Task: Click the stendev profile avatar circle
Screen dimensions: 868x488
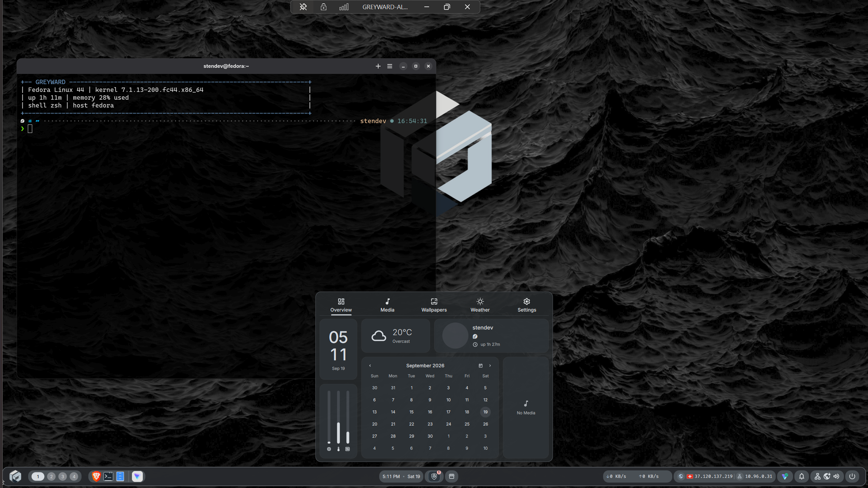Action: [x=455, y=336]
